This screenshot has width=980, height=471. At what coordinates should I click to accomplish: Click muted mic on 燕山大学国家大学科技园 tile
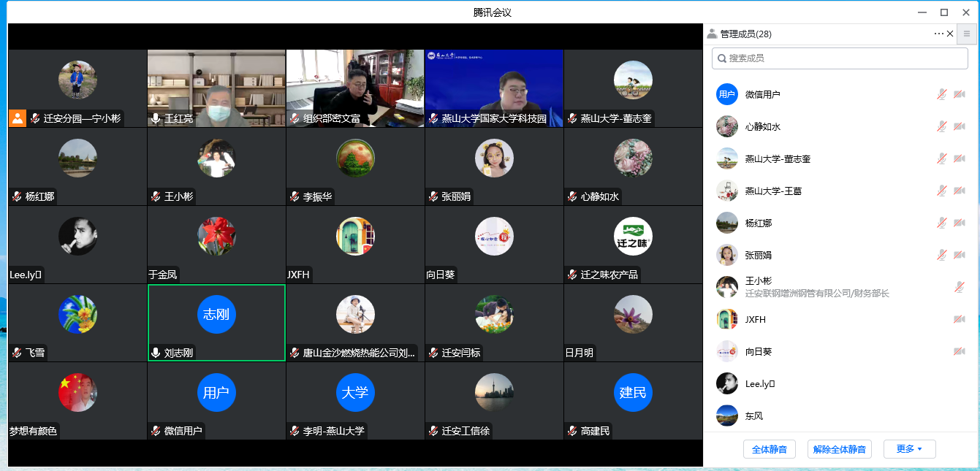click(433, 118)
